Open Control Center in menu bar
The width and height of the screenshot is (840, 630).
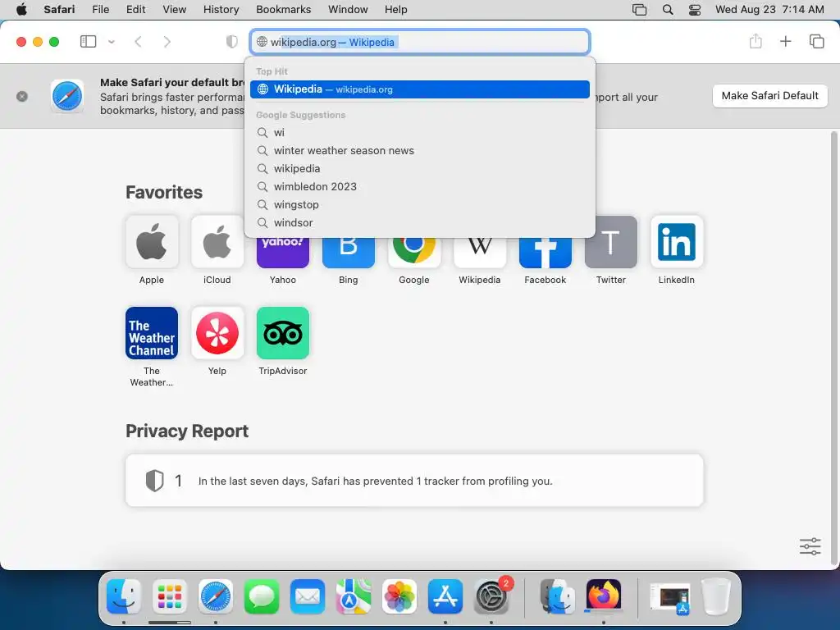pyautogui.click(x=695, y=9)
